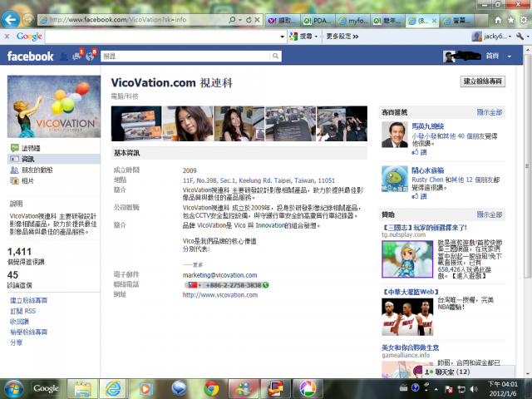The height and width of the screenshot is (399, 532).
Task: Click the Keelung Rd. Taipei address link
Action: click(x=259, y=180)
